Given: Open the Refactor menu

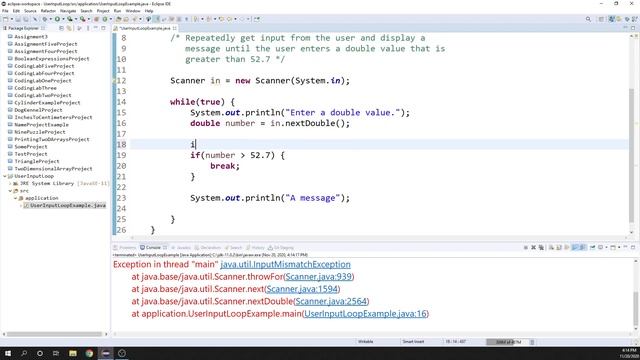Looking at the screenshot, I should point(48,11).
